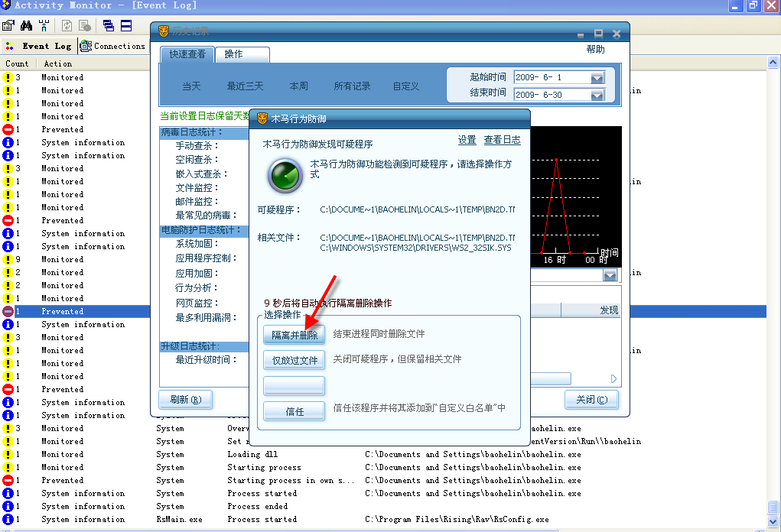Select the 手动查杀 statistics entry
The width and height of the screenshot is (781, 532).
[x=197, y=146]
